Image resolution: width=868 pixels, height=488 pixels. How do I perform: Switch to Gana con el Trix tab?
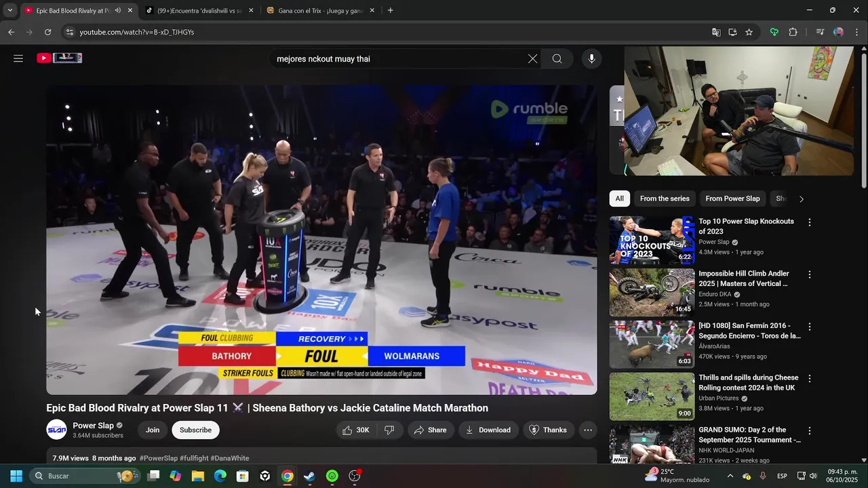click(x=321, y=11)
